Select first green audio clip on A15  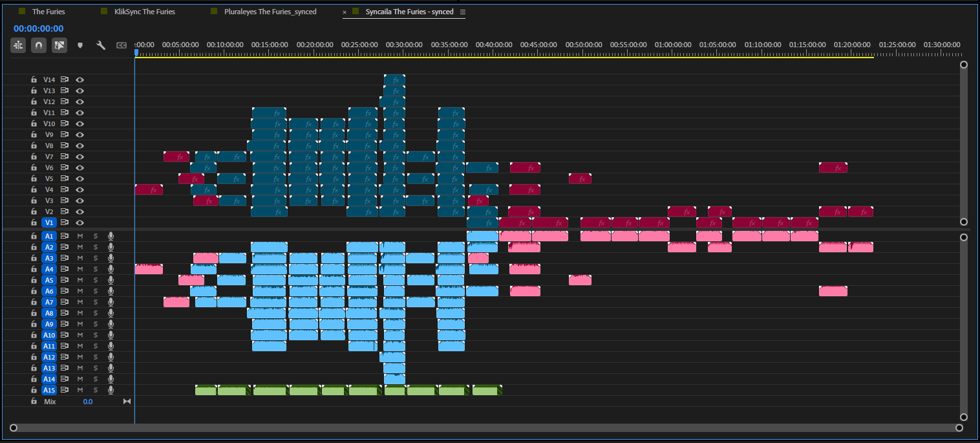click(206, 390)
